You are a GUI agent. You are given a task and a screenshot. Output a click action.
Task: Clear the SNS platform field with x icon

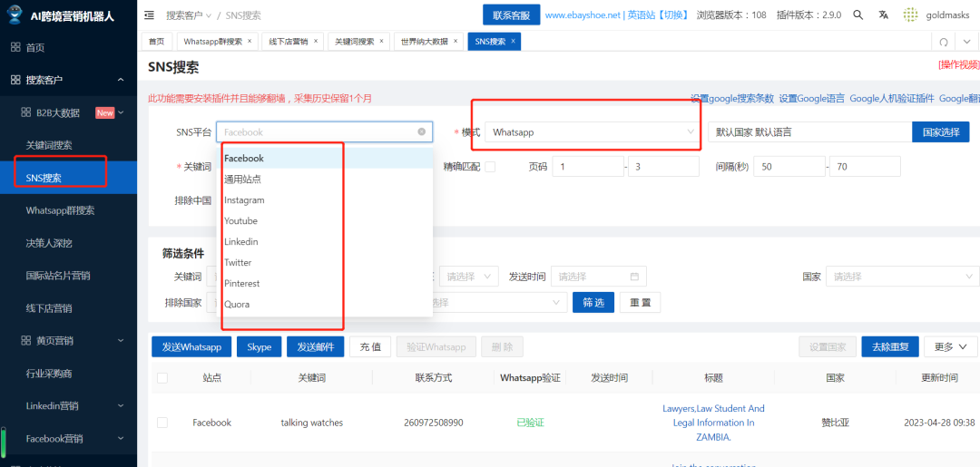421,131
